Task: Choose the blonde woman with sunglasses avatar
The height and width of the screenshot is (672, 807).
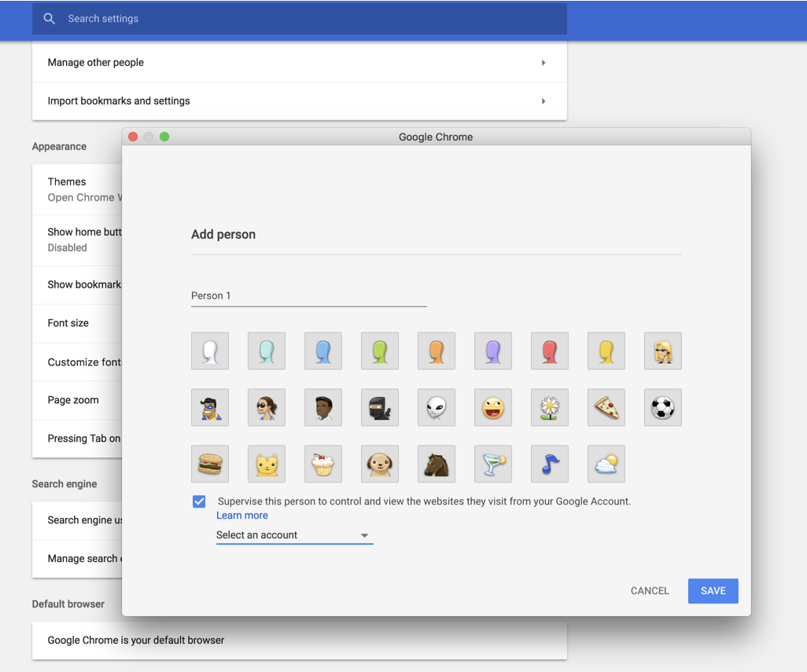Action: (x=663, y=351)
